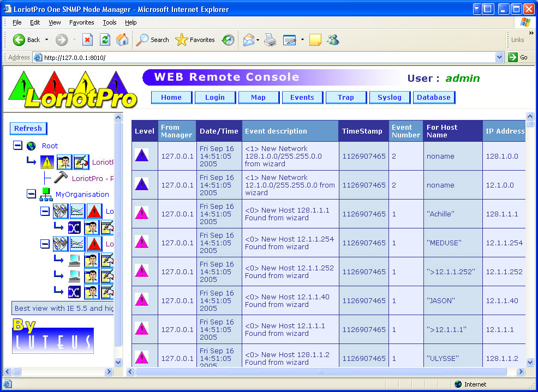Click the globe icon beside Root
The height and width of the screenshot is (392, 538).
[x=31, y=146]
